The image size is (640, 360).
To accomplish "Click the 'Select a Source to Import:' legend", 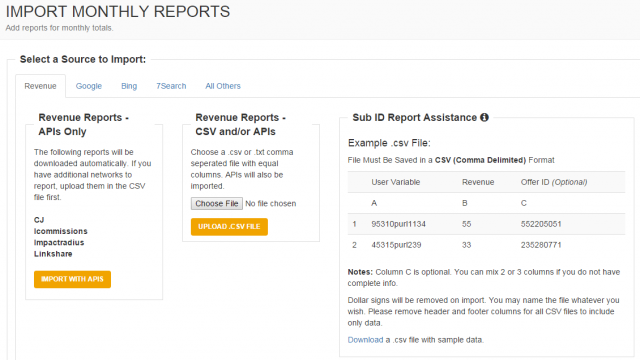I will coord(83,59).
